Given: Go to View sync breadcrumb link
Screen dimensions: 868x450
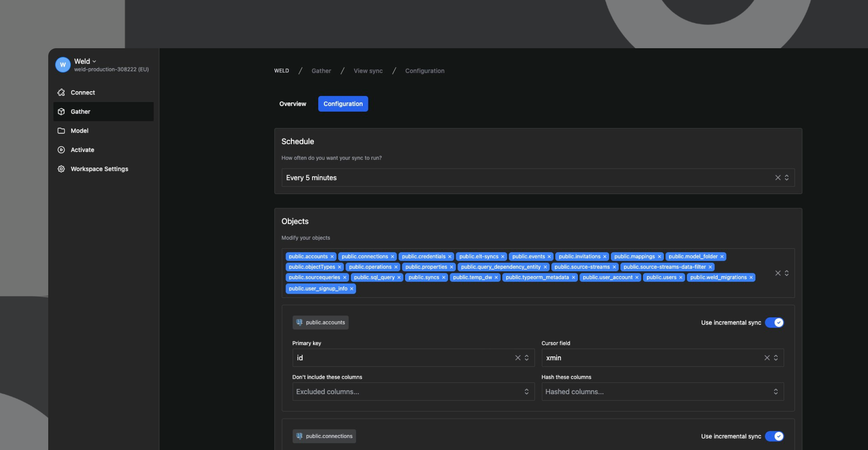Looking at the screenshot, I should click(x=368, y=71).
